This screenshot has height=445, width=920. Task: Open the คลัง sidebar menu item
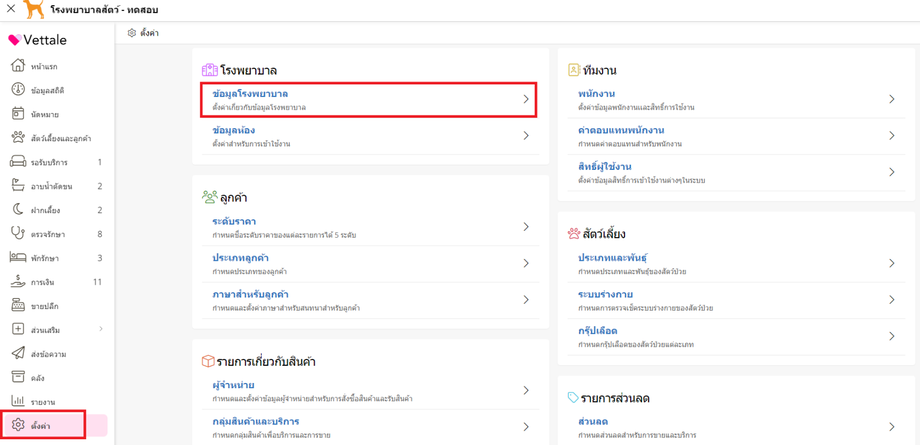tap(38, 378)
